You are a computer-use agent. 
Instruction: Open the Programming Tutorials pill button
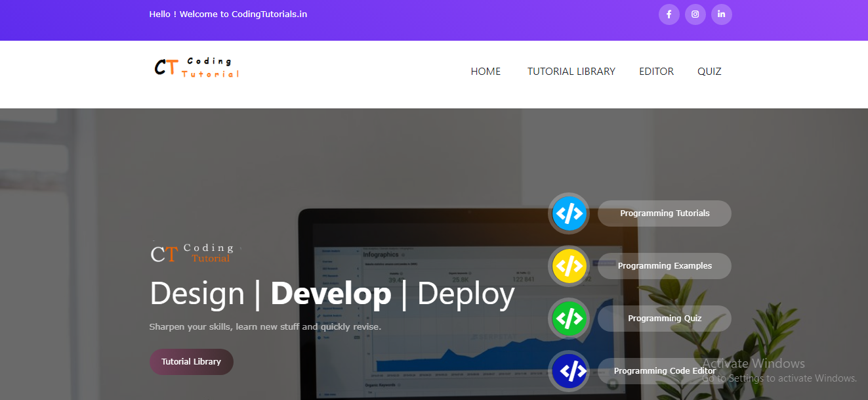pyautogui.click(x=665, y=213)
